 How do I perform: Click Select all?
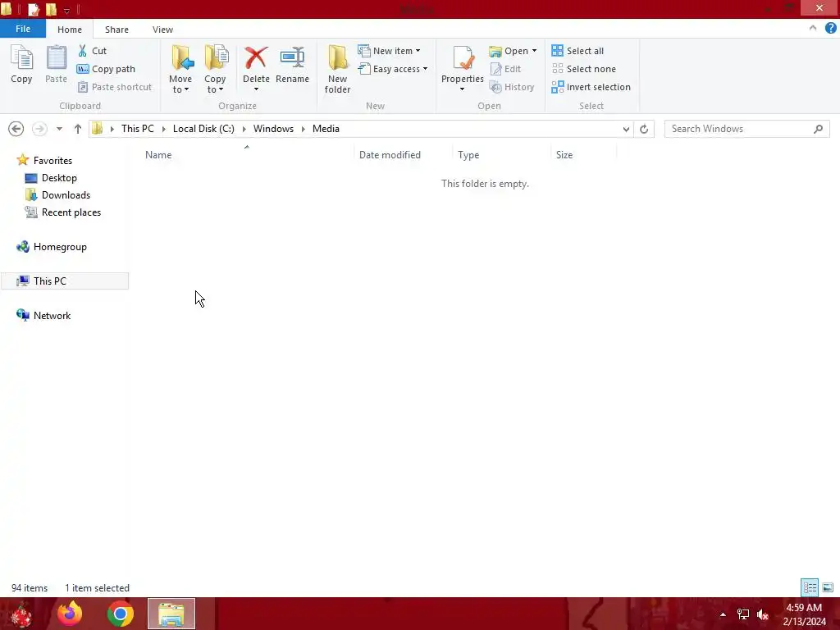tap(577, 51)
